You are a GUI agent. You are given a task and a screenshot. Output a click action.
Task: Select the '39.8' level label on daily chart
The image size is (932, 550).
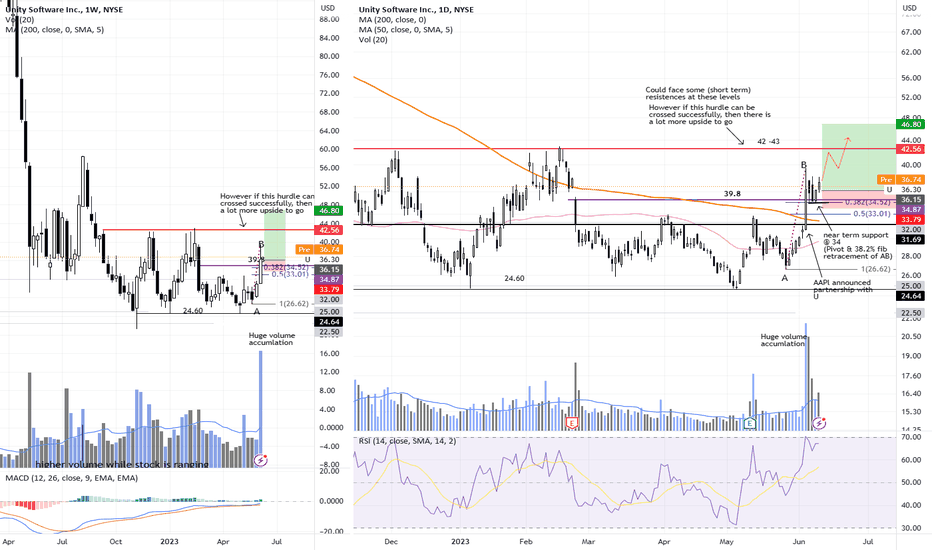click(x=732, y=194)
